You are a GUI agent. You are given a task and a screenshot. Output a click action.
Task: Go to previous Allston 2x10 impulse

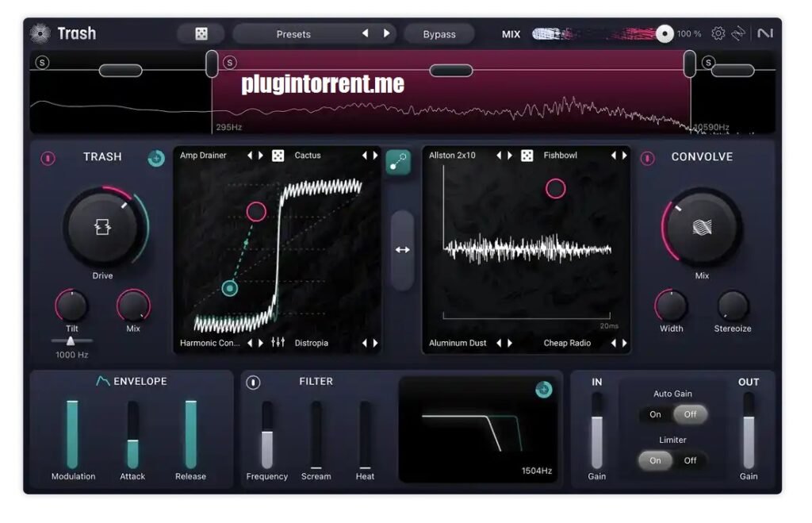[x=499, y=156]
